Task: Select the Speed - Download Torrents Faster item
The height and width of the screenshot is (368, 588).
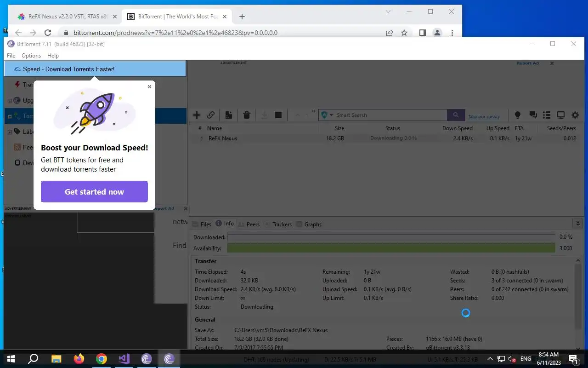Action: coord(95,69)
